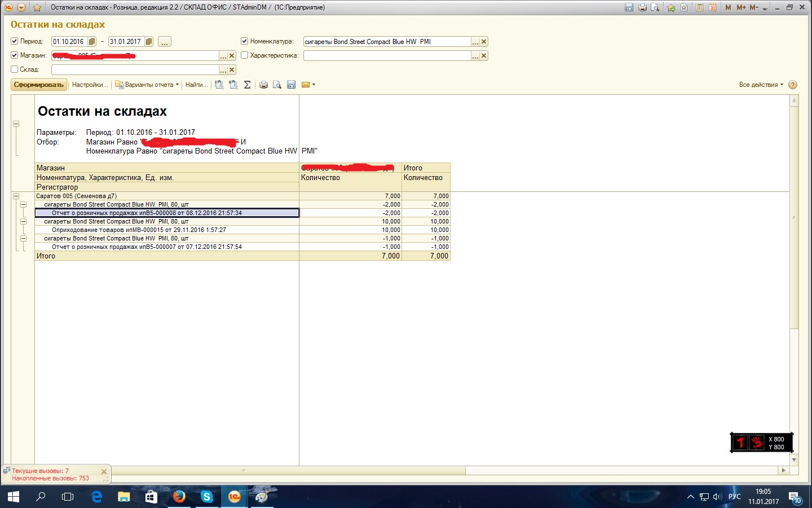812x508 pixels.
Task: Open the yellow navigation dropdown in title bar
Action: [21, 7]
